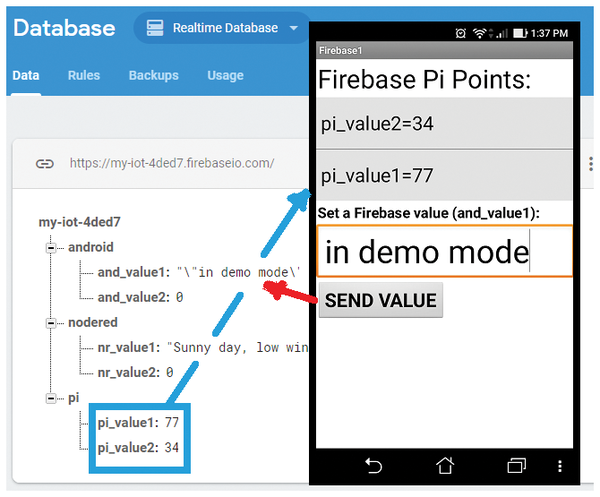This screenshot has height=497, width=600.
Task: Select the pi_value2: 34 entry
Action: pos(138,448)
